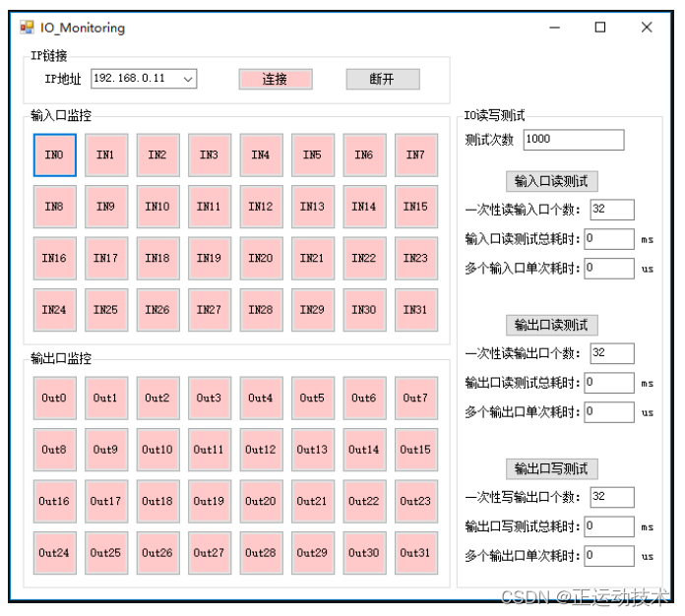Minimize the IO_Monitoring window
The height and width of the screenshot is (616, 685).
(555, 28)
